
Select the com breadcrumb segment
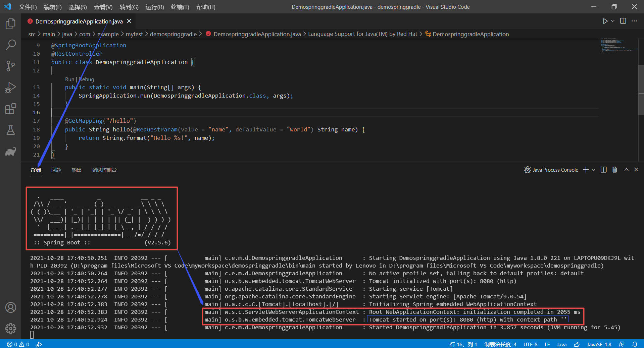[x=85, y=34]
